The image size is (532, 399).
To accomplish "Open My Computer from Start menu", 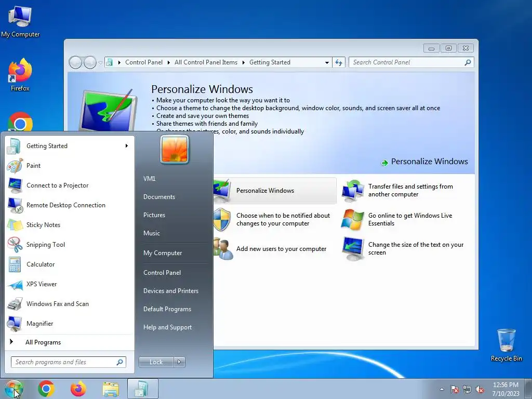I will tap(163, 253).
